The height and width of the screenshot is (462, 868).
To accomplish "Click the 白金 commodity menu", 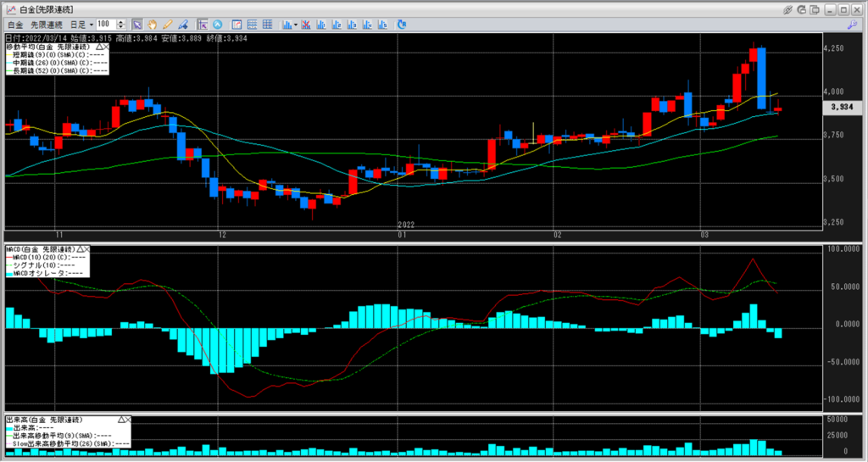I will tap(16, 25).
